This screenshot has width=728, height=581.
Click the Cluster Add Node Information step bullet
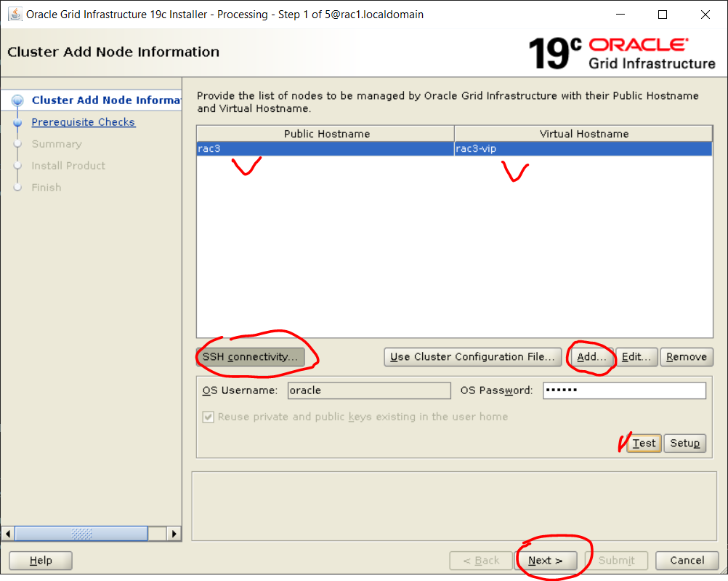tap(18, 101)
